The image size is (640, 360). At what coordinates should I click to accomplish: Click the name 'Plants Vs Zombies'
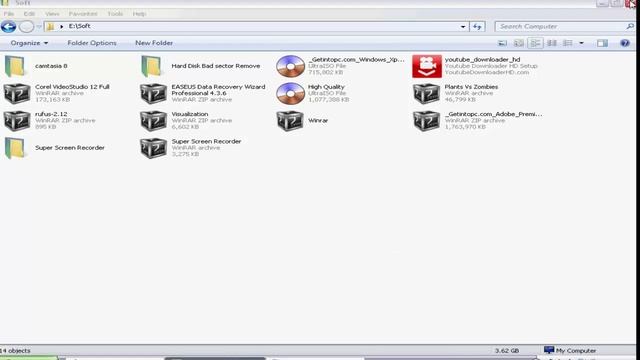471,87
